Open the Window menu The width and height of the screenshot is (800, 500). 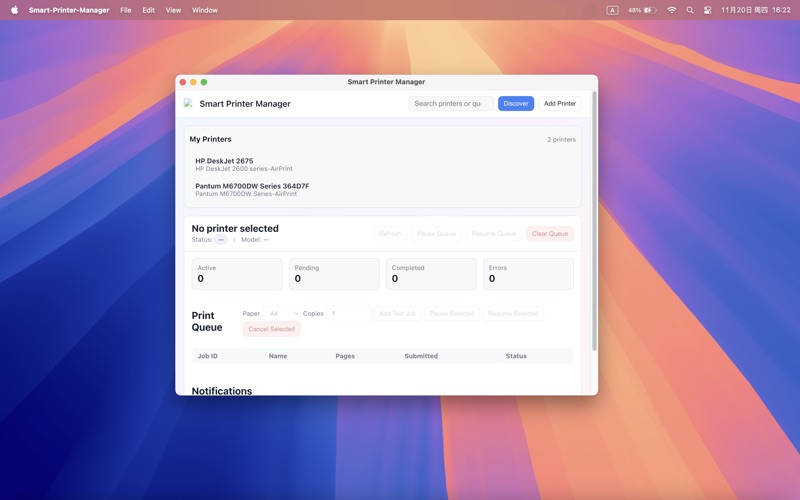204,10
